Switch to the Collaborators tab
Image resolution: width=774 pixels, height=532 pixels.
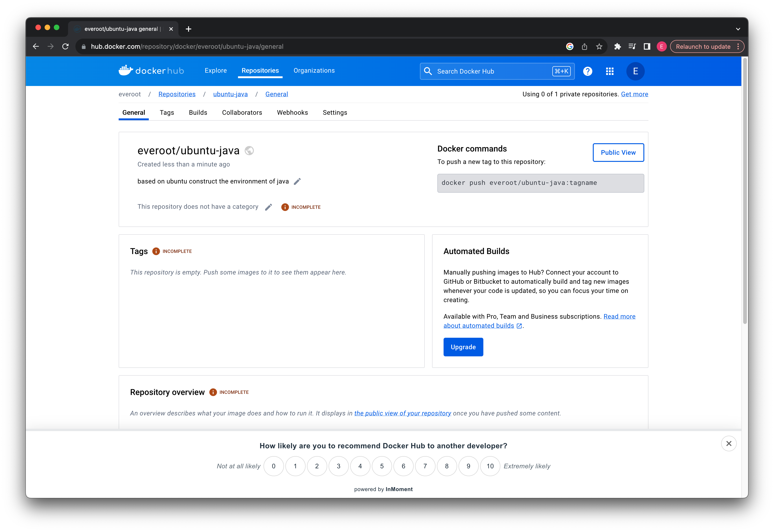click(242, 113)
